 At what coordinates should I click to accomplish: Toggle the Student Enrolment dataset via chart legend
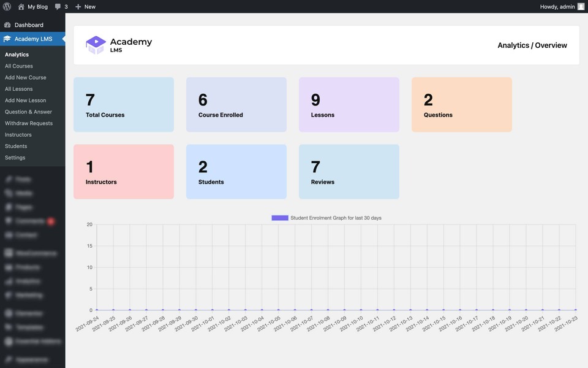(x=330, y=217)
